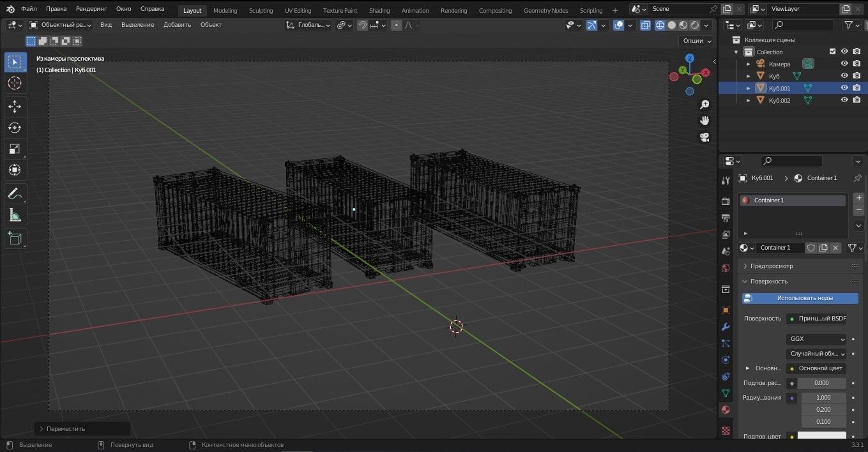Viewport: 868px width, 452px height.
Task: Expand the Основной цвет row
Action: pyautogui.click(x=748, y=368)
